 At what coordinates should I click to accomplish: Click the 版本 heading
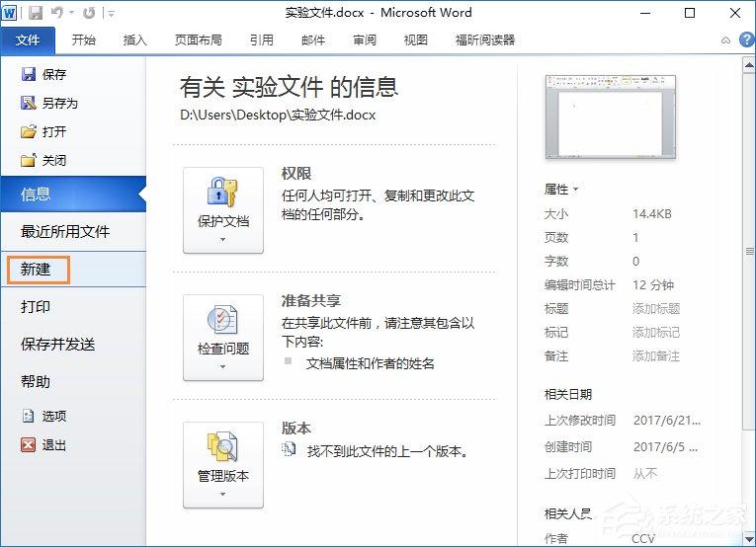click(296, 429)
